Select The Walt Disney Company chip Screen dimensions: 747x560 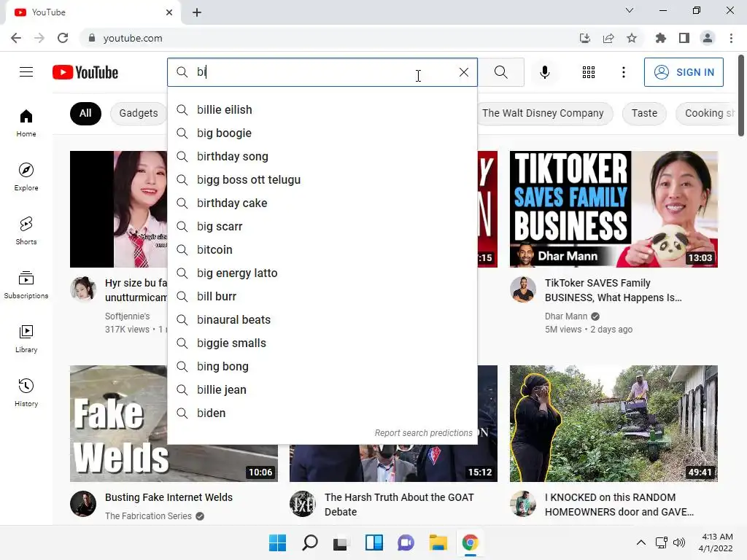[x=543, y=113]
